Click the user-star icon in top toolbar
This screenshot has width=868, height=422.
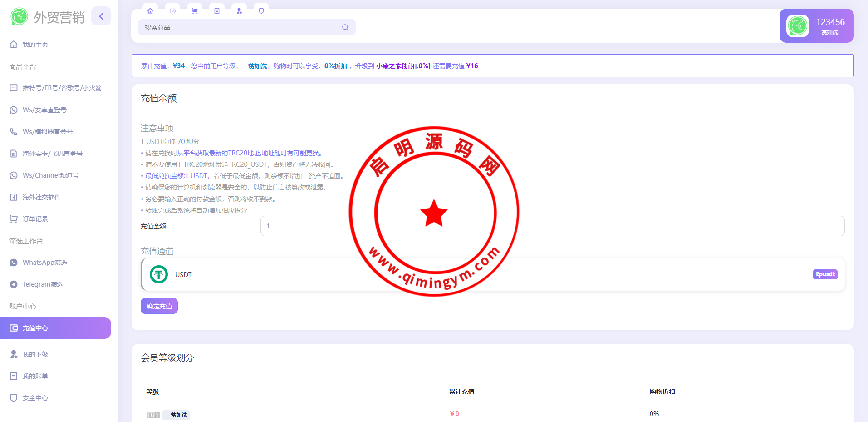pos(239,11)
